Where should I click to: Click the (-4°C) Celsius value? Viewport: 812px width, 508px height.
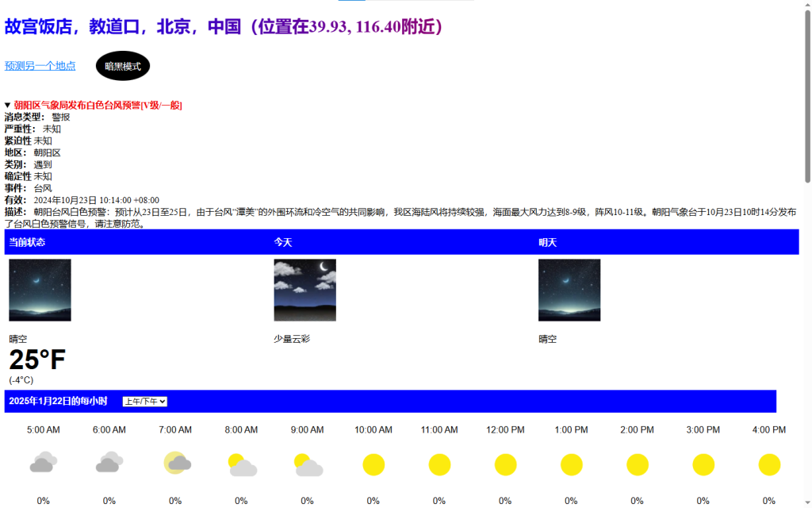[x=21, y=380]
